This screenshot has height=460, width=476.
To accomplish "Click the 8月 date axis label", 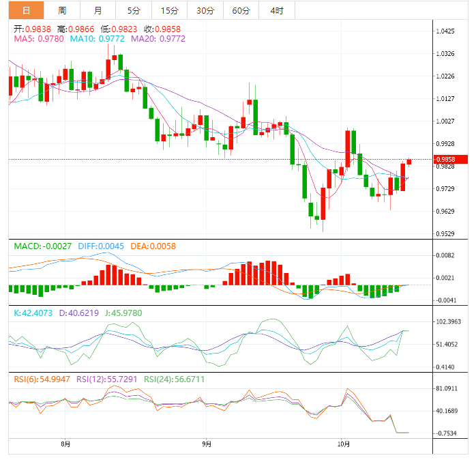I will tap(65, 444).
